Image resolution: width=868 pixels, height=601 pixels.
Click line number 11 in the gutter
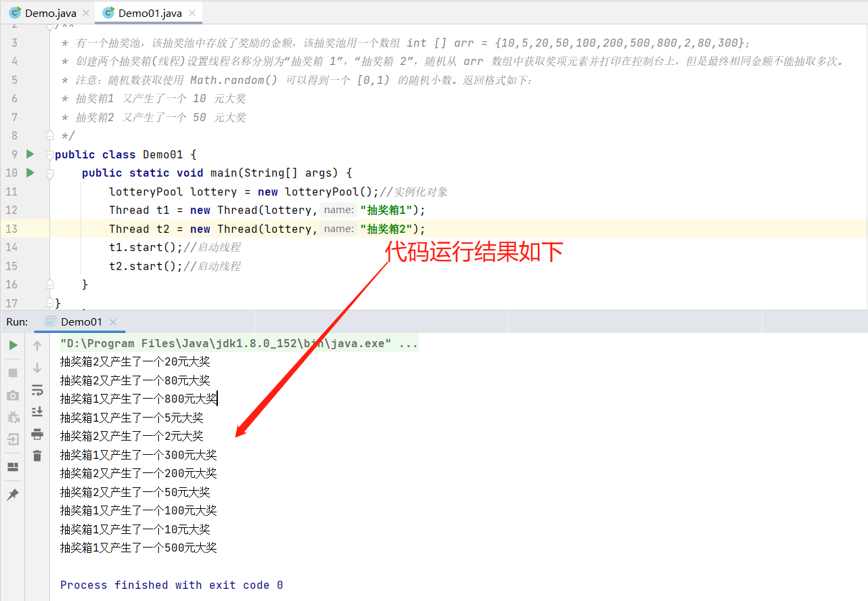(12, 192)
